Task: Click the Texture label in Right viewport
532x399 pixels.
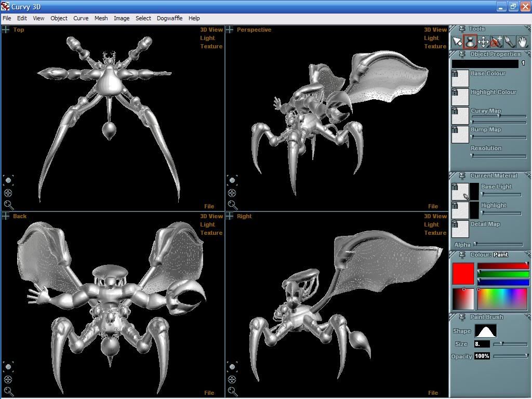Action: tap(435, 233)
